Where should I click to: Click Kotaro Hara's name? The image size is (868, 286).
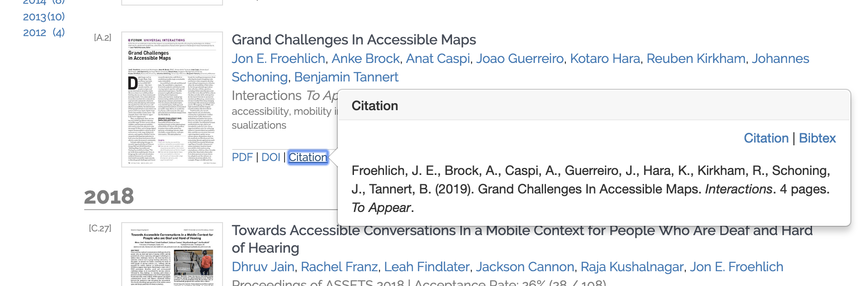coord(605,58)
